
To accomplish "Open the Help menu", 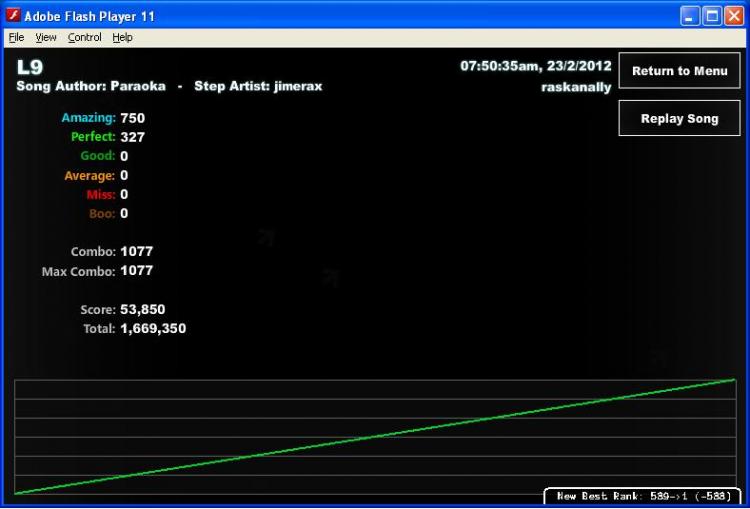I will pyautogui.click(x=122, y=37).
